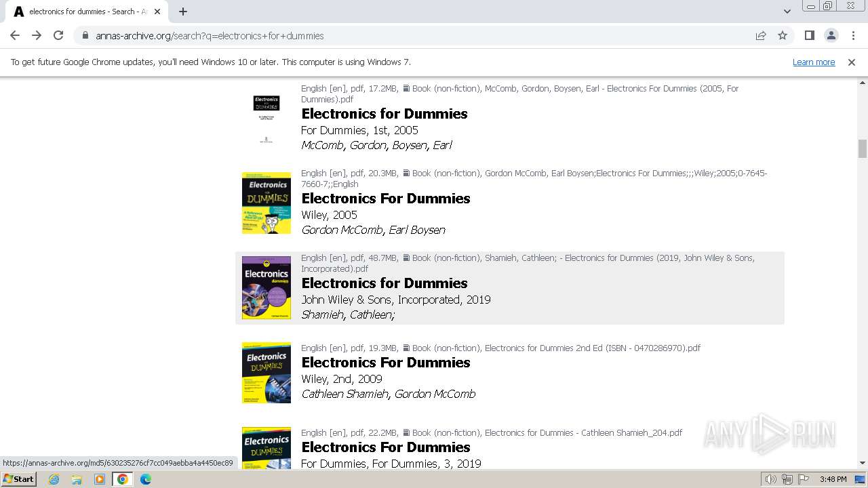Click 'For Dummies, For Dummies, 3, 2019' line
The width and height of the screenshot is (868, 488).
391,464
